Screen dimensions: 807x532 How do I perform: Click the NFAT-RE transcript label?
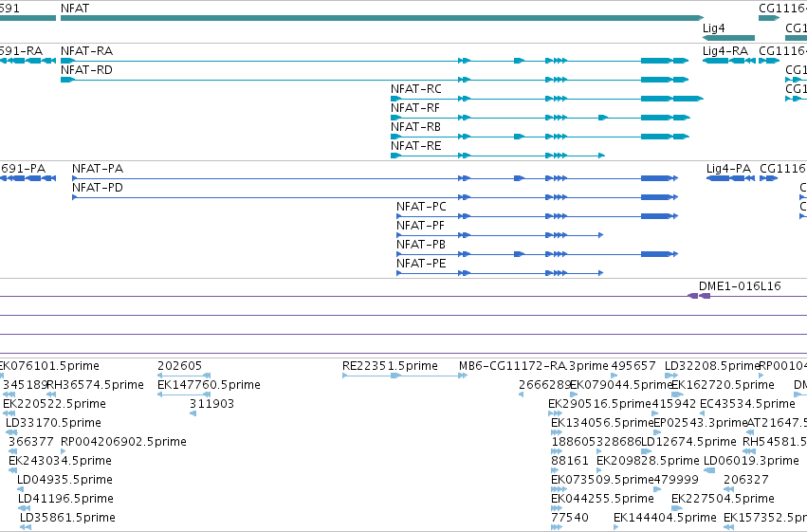[416, 146]
